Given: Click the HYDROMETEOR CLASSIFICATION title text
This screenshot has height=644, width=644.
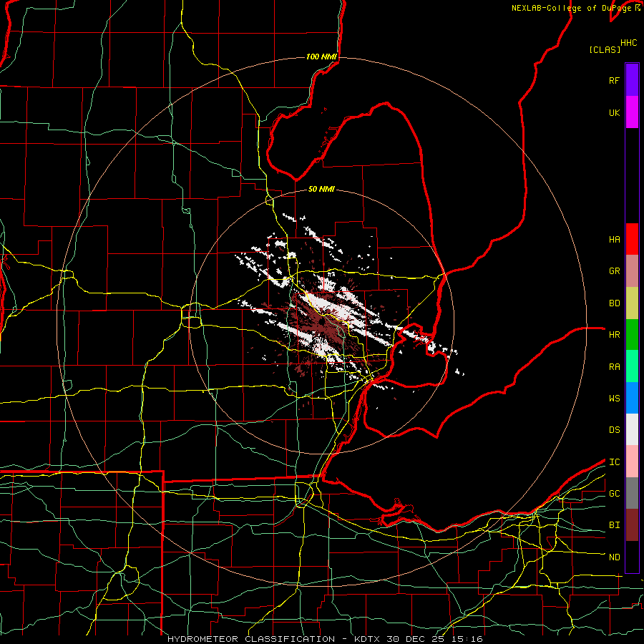Looking at the screenshot, I should point(251,639).
